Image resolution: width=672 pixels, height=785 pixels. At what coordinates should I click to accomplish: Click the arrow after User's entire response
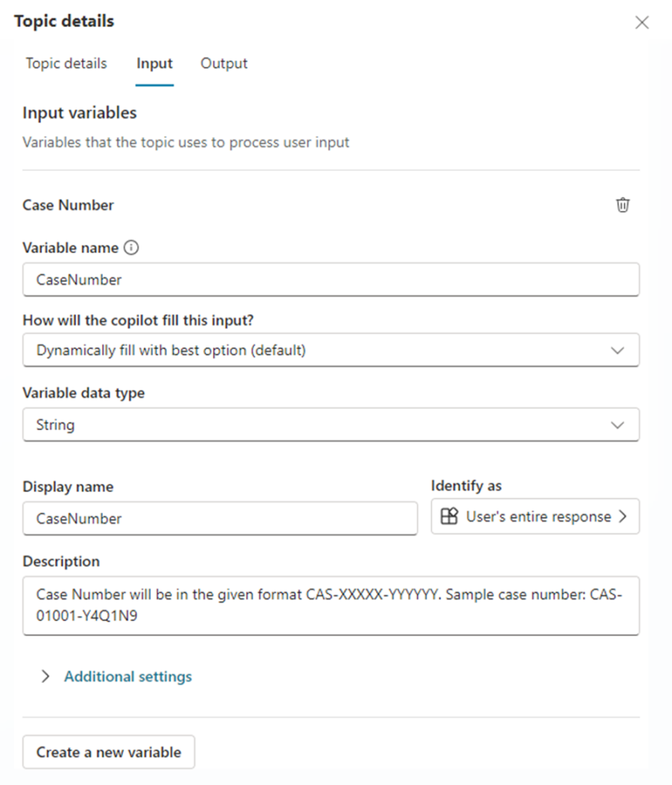[622, 517]
